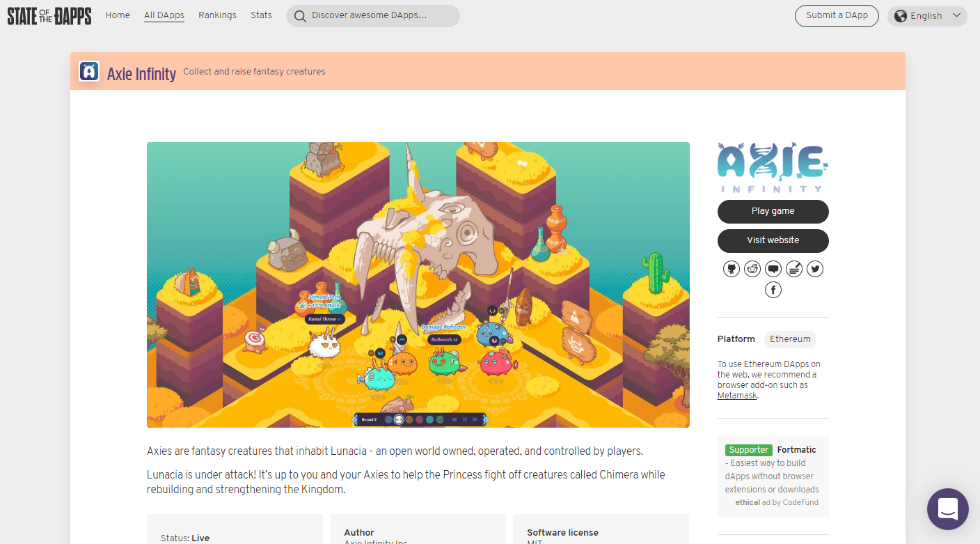This screenshot has height=544, width=980.
Task: Click the Visit website button
Action: 773,240
